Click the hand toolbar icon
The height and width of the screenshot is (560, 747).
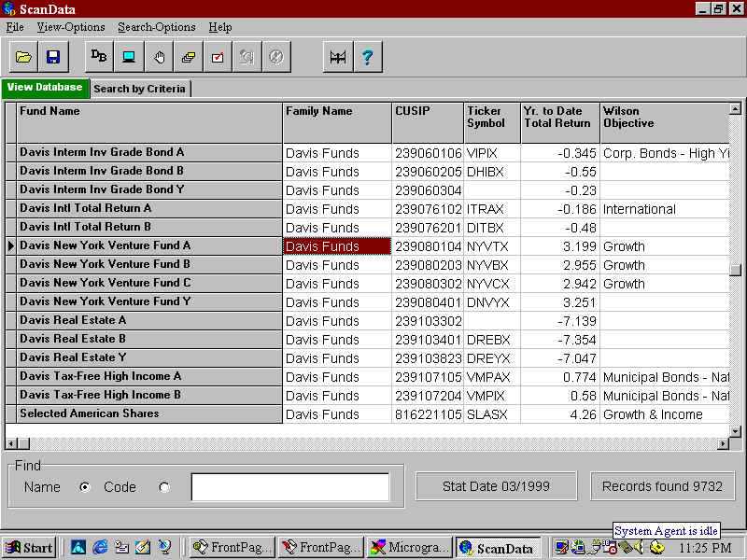pos(159,57)
